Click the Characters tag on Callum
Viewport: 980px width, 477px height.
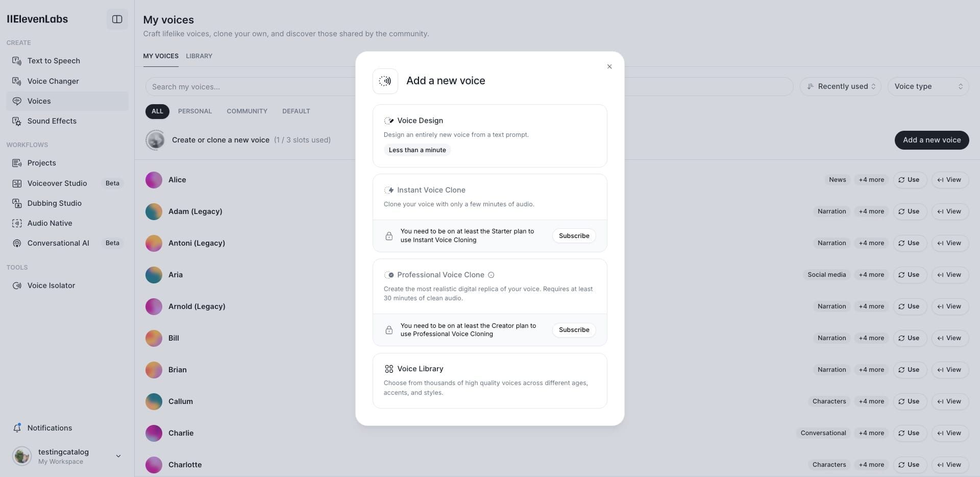point(829,401)
